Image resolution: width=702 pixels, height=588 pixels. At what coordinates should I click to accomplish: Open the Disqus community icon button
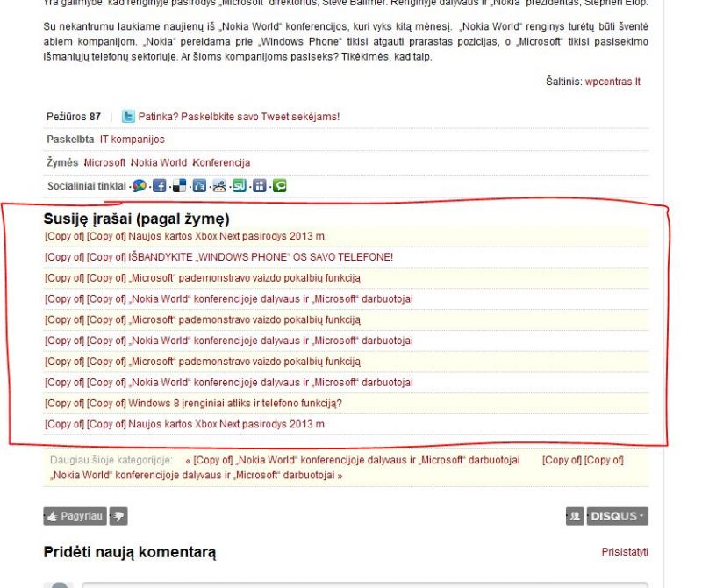tap(575, 516)
